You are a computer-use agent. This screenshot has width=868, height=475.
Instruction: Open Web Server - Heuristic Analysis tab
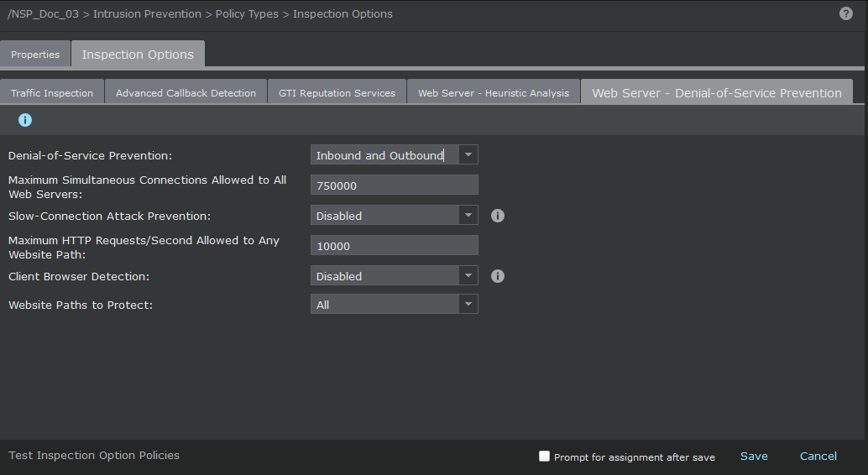click(x=494, y=92)
